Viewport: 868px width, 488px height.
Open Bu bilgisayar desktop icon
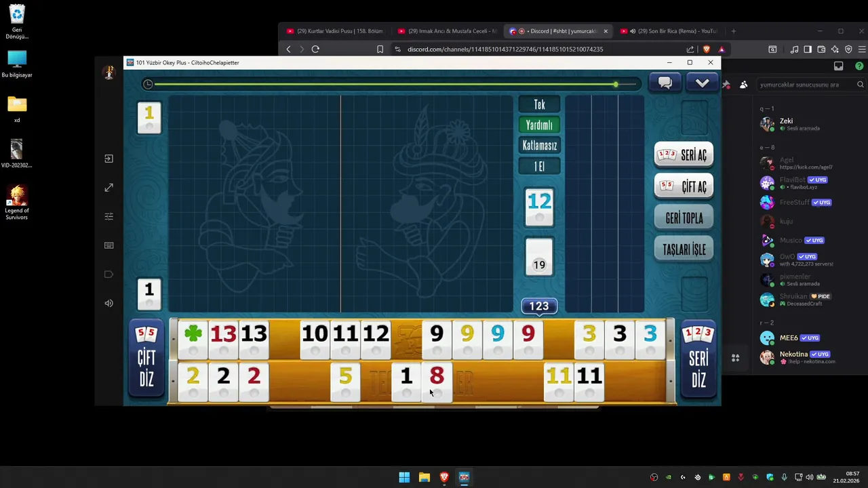[x=17, y=64]
